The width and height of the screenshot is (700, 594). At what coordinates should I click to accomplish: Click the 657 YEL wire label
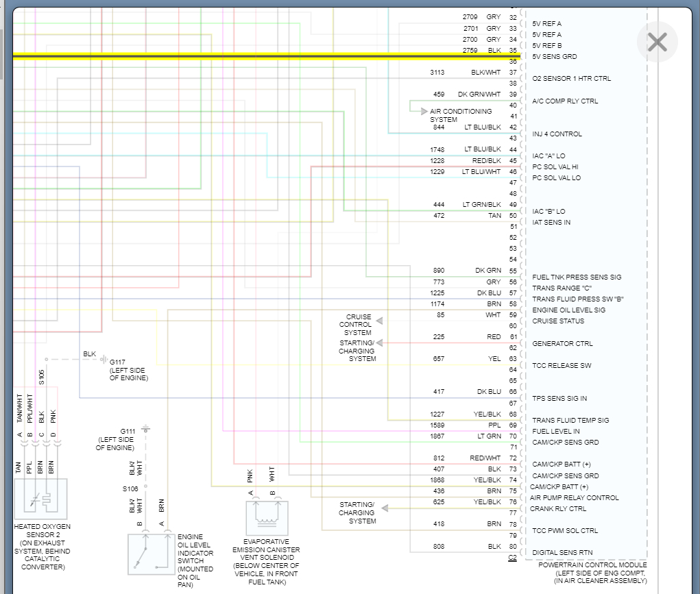(467, 359)
